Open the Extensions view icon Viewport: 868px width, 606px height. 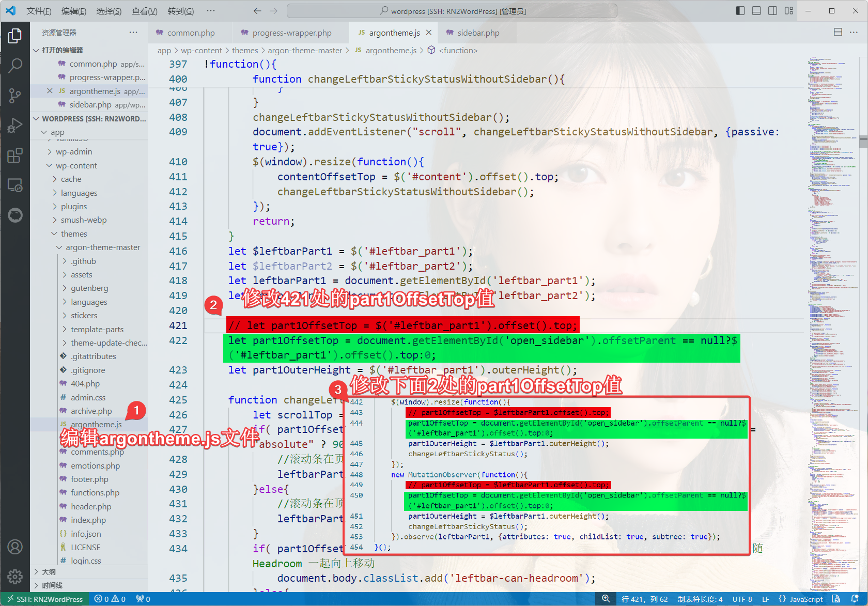[15, 156]
